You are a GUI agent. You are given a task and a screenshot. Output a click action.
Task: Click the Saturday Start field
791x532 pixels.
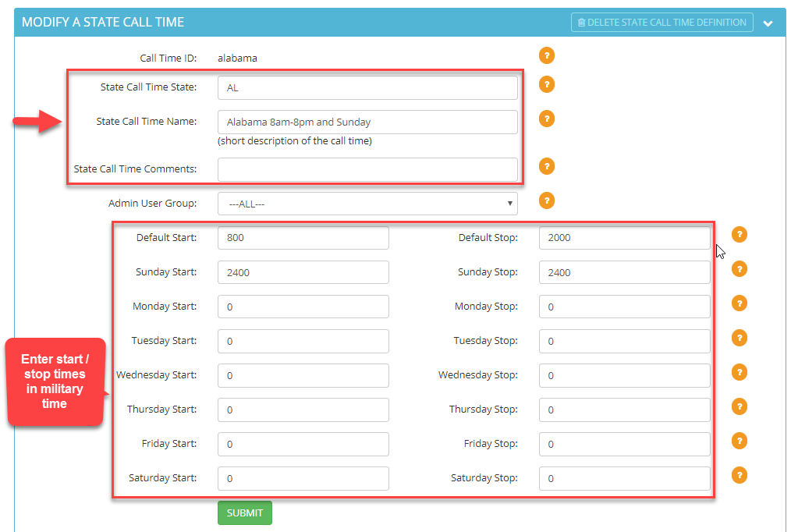[303, 478]
